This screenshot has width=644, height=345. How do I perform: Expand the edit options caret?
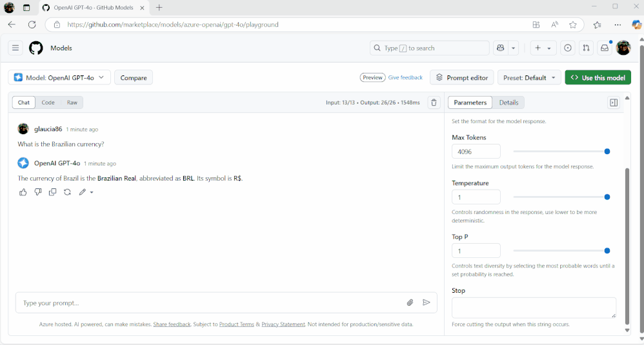[92, 192]
